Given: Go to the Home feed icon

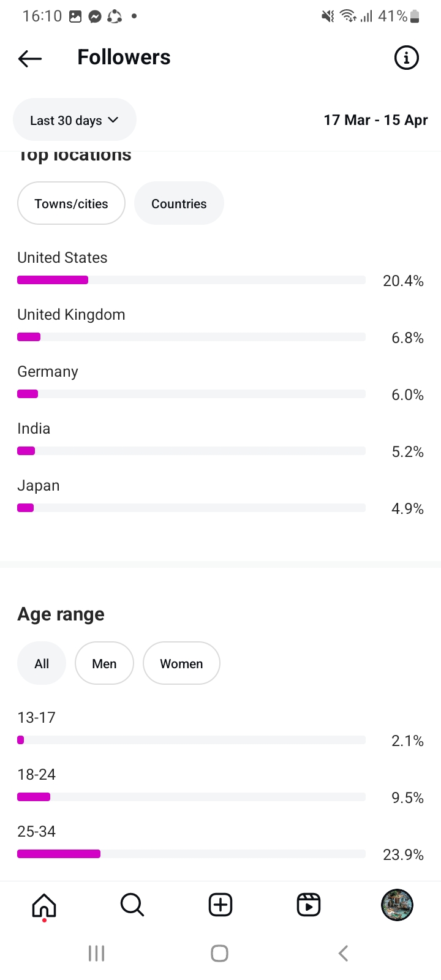Looking at the screenshot, I should point(44,905).
